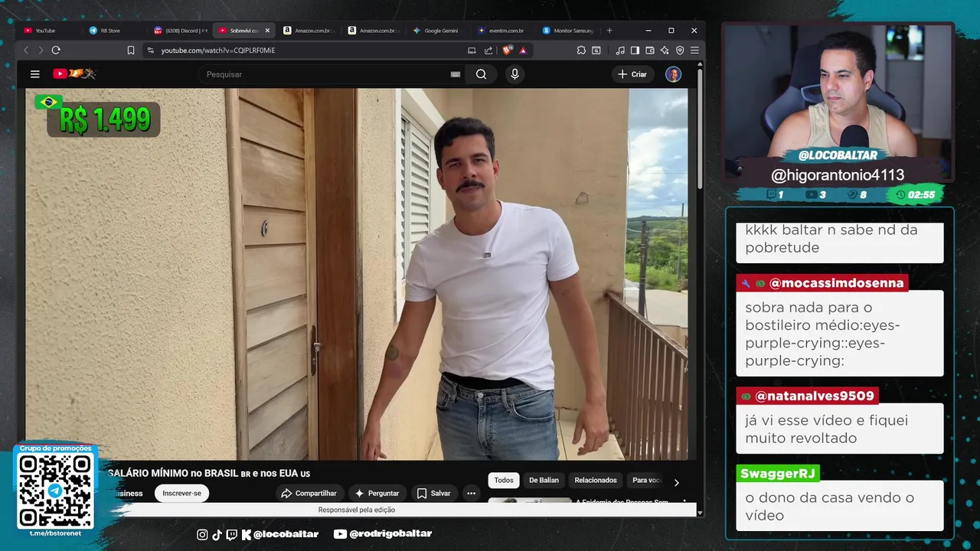
Task: Click the Criar create button
Action: [632, 74]
